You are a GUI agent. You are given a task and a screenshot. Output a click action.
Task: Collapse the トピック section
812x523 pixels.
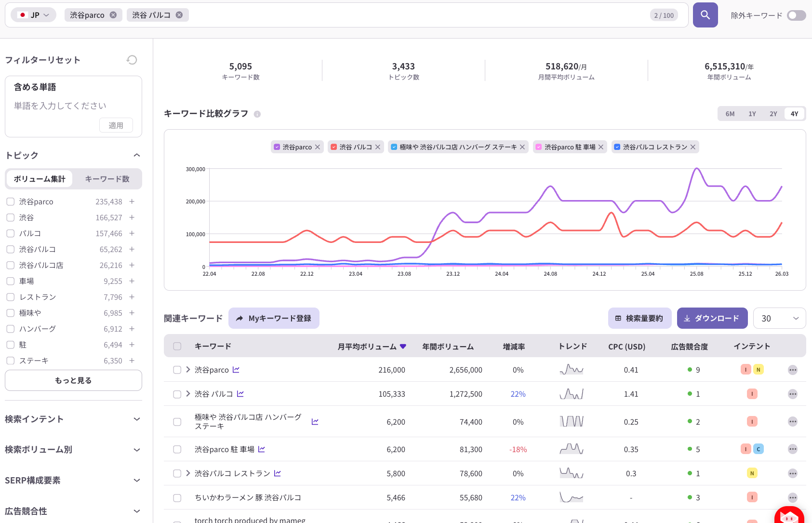(x=137, y=155)
